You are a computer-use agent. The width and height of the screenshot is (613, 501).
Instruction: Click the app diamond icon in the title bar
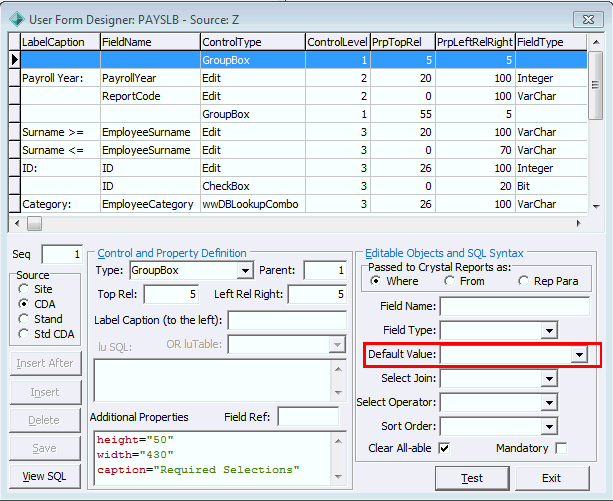pos(17,19)
